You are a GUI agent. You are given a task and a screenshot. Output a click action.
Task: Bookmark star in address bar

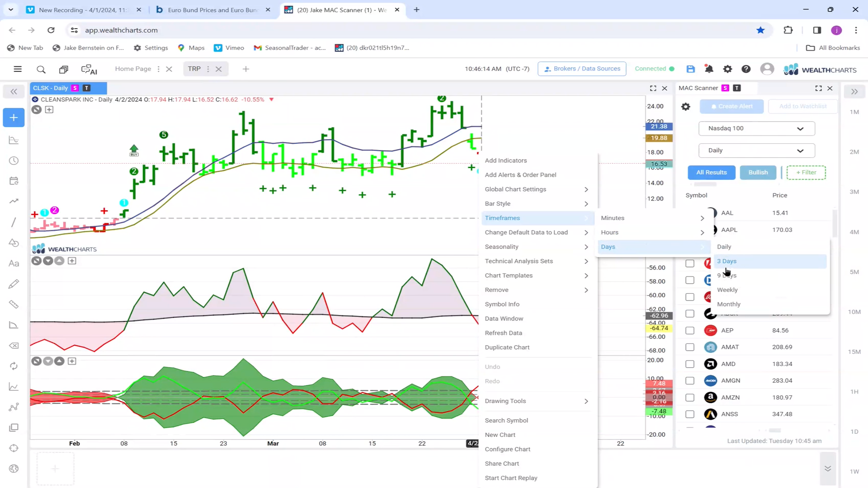pyautogui.click(x=760, y=30)
